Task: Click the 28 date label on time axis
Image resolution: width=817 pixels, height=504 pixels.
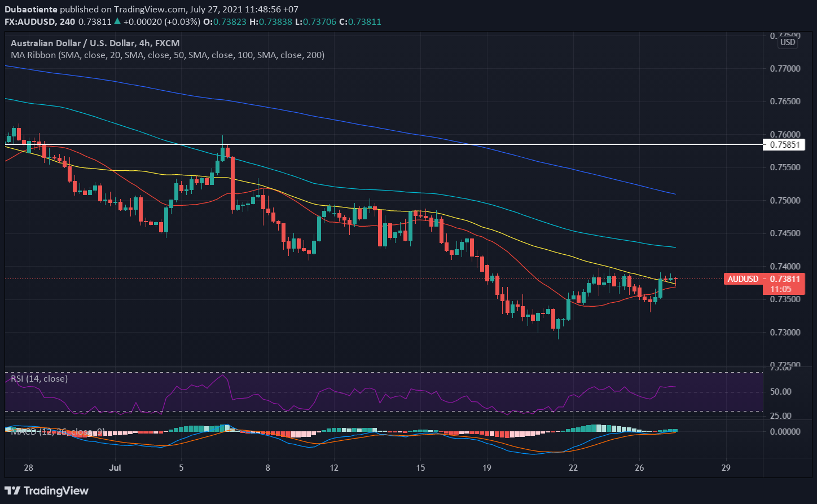Action: [x=29, y=468]
